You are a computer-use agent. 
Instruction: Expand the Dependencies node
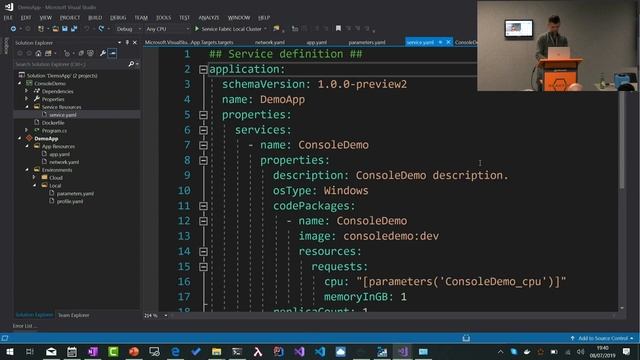coord(27,91)
